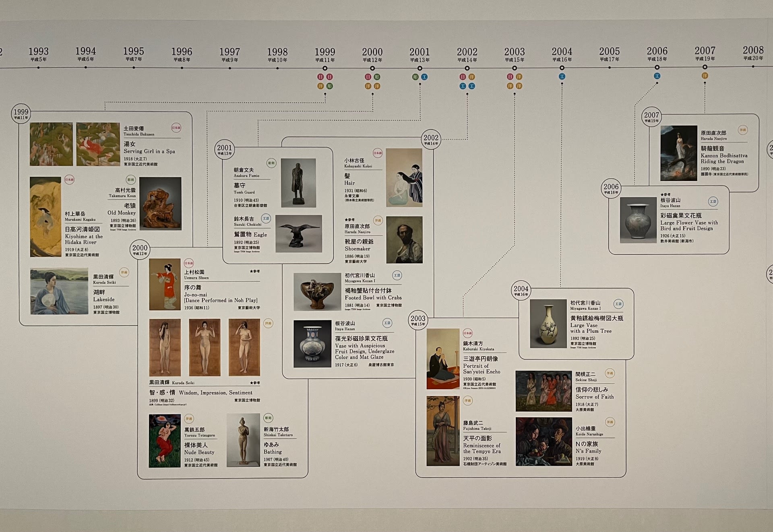Click the 日本画 badge above the Kiyohime painting
This screenshot has height=532, width=773.
pyautogui.click(x=69, y=179)
